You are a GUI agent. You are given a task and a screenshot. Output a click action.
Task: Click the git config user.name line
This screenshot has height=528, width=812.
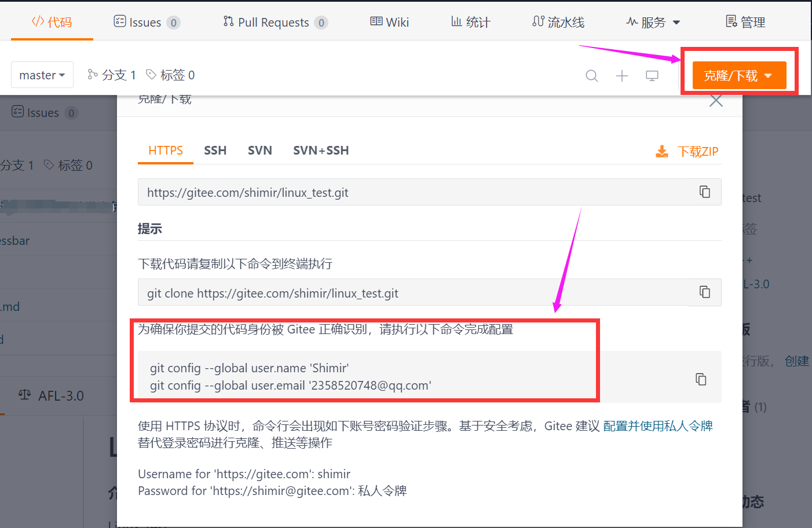250,368
